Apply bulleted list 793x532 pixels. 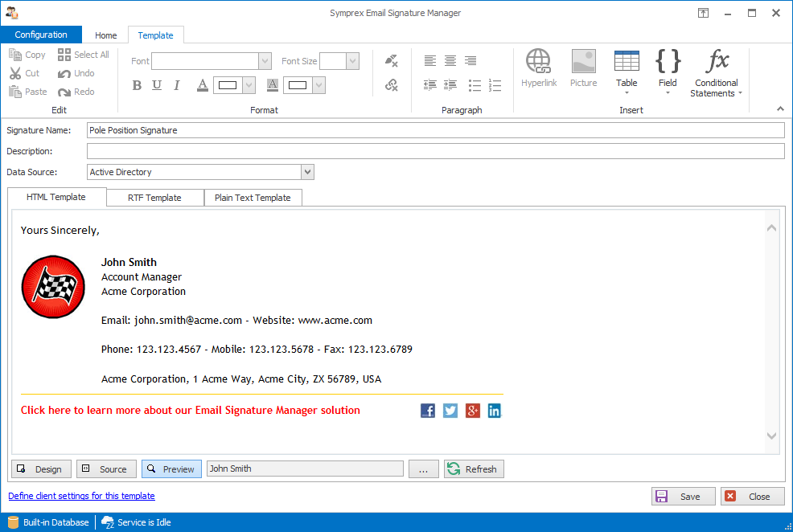pyautogui.click(x=475, y=85)
